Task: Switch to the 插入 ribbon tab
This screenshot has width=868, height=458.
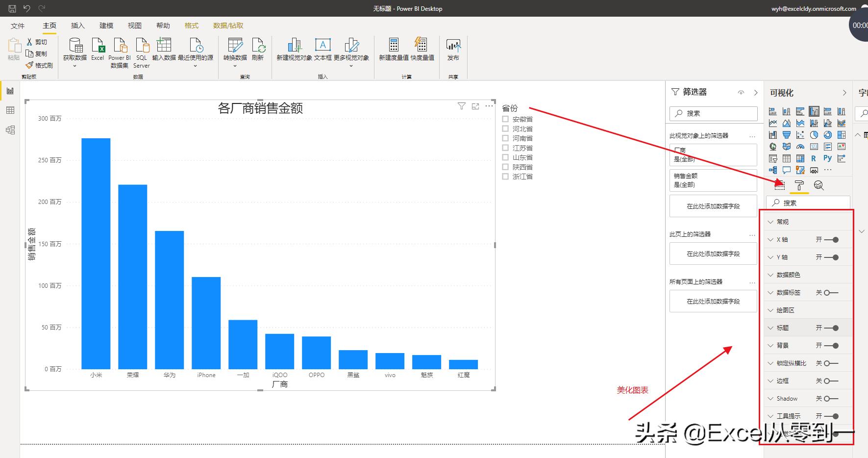Action: (x=77, y=25)
